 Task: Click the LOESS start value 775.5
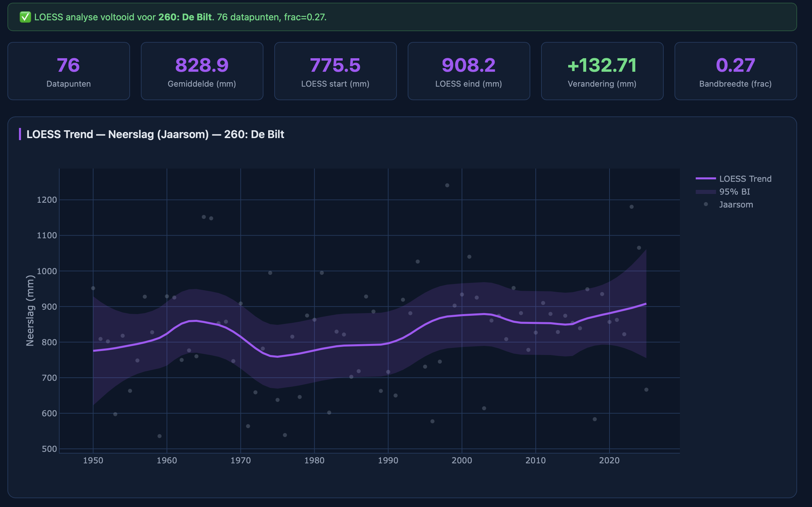335,65
